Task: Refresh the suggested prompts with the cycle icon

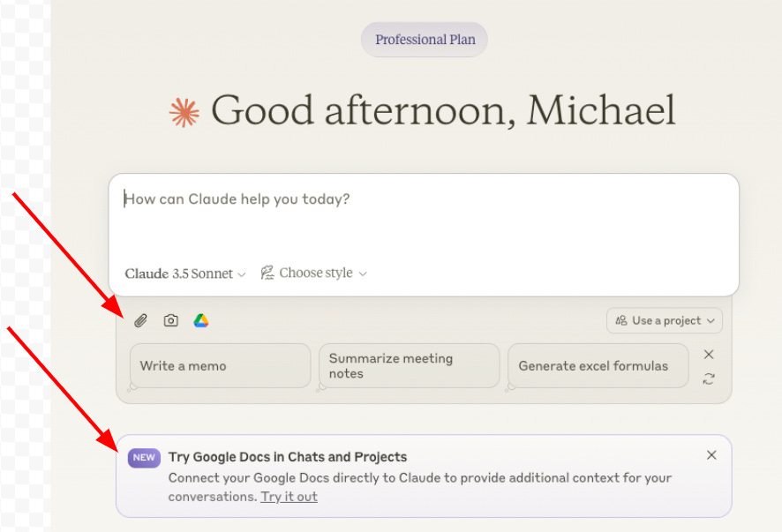Action: (x=709, y=379)
